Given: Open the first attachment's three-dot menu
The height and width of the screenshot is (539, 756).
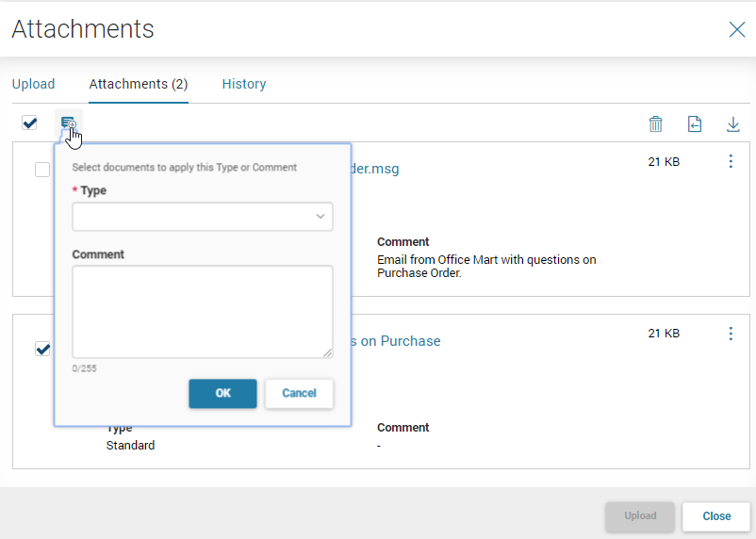Looking at the screenshot, I should pyautogui.click(x=731, y=161).
